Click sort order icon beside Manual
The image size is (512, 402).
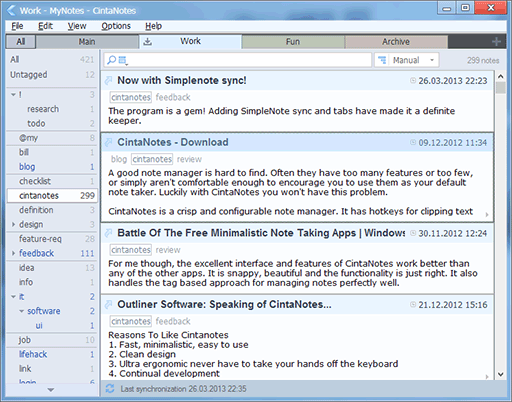tap(382, 60)
